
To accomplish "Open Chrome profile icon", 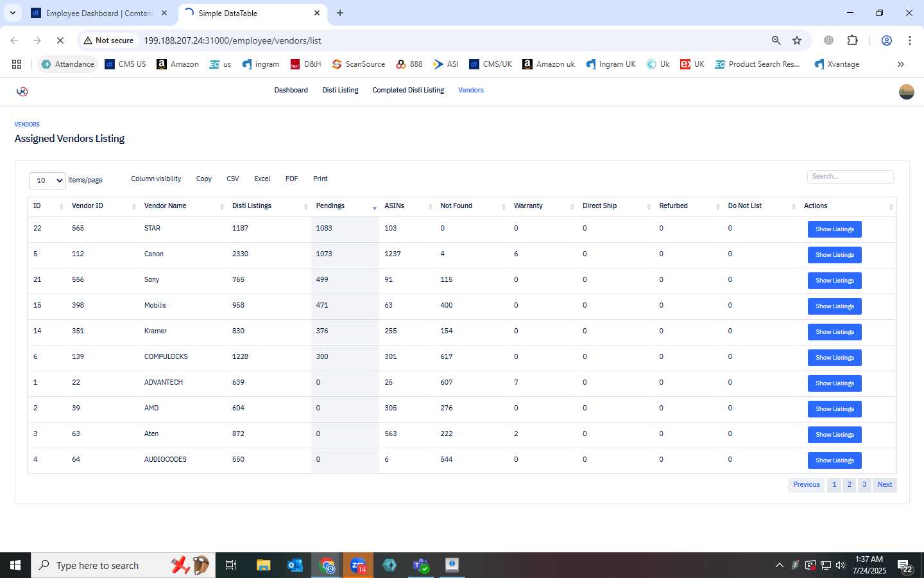I will (886, 40).
